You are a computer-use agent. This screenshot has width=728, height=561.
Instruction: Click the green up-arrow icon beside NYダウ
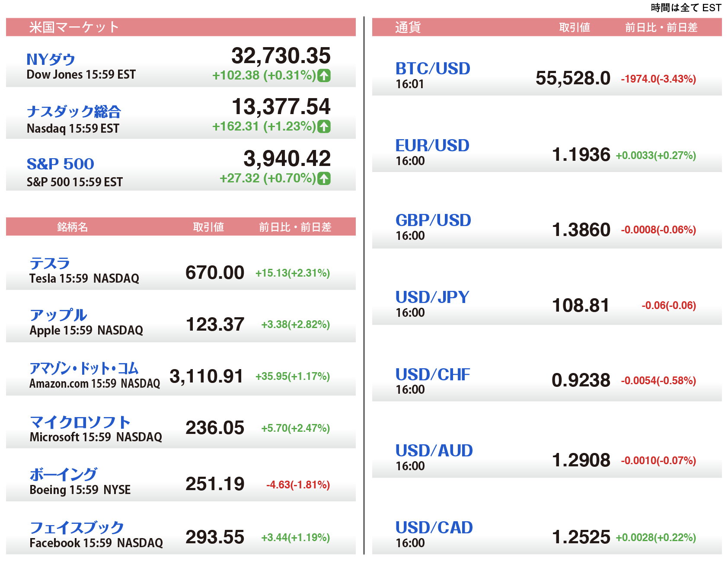tap(324, 76)
